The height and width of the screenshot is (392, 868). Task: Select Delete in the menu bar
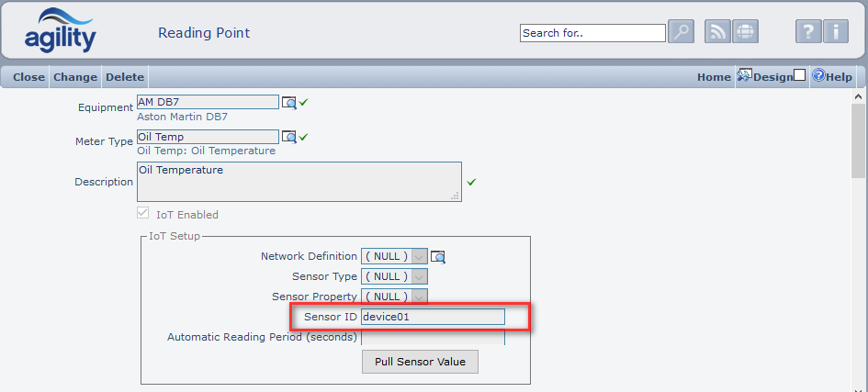(x=124, y=77)
